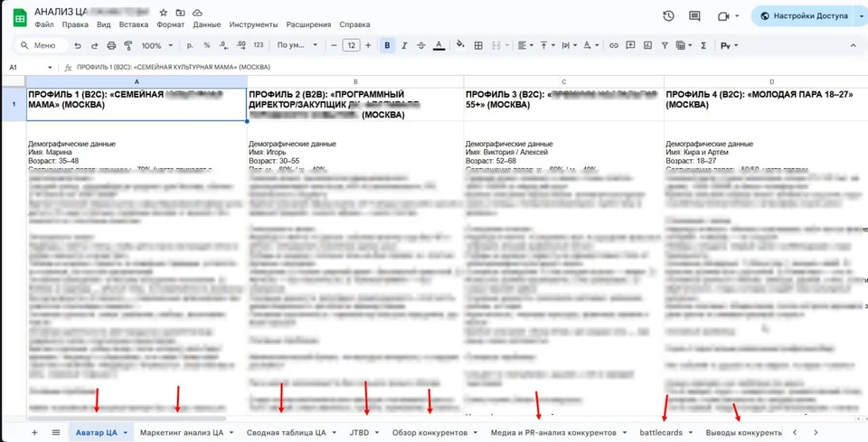Insert a chart from the toolbar
Image resolution: width=868 pixels, height=442 pixels.
[646, 45]
